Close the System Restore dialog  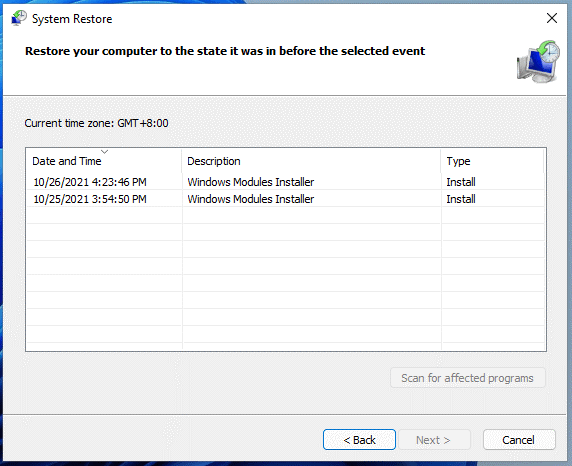pyautogui.click(x=552, y=18)
